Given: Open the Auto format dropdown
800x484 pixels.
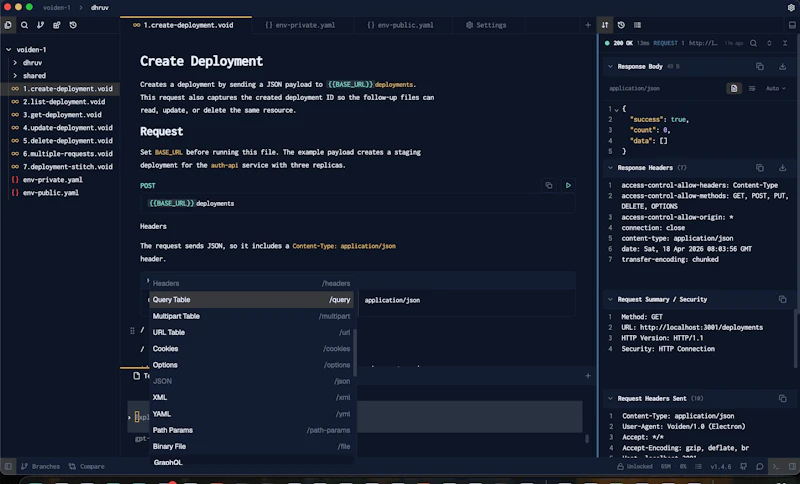Looking at the screenshot, I should click(776, 88).
